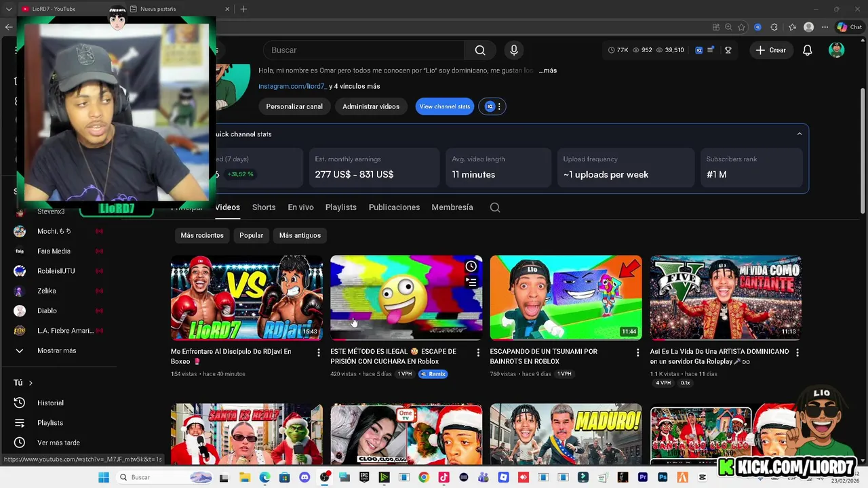The image size is (868, 488).
Task: Select the Popular filter chip
Action: coord(251,235)
